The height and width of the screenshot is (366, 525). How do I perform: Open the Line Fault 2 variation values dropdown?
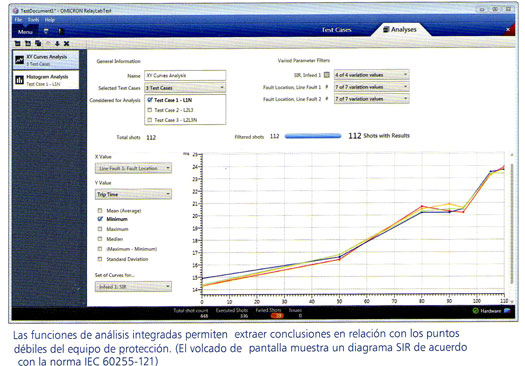pyautogui.click(x=371, y=99)
